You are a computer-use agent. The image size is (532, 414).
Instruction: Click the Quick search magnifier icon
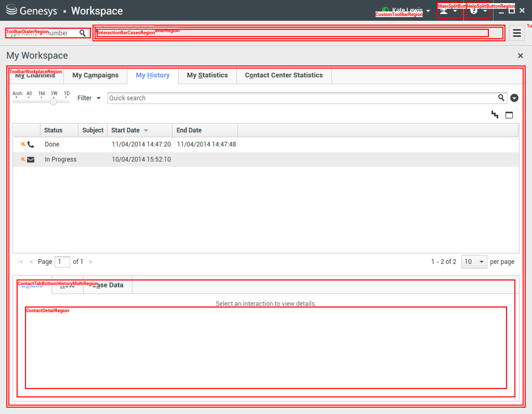501,98
